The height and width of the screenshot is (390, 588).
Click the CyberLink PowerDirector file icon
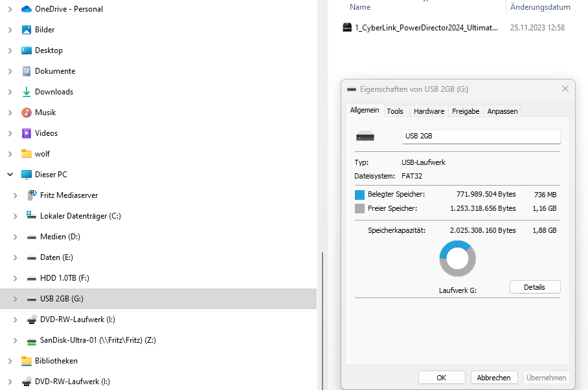(x=347, y=27)
